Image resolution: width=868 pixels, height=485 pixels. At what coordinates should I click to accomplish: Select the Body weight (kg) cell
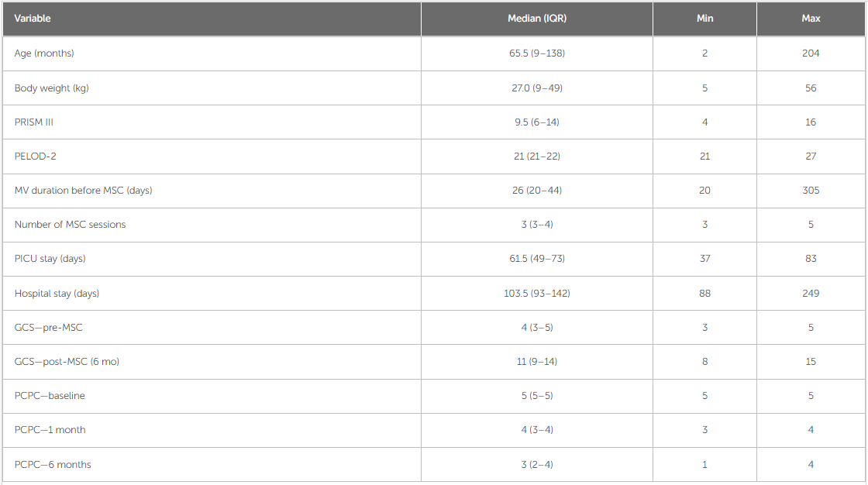[212, 88]
